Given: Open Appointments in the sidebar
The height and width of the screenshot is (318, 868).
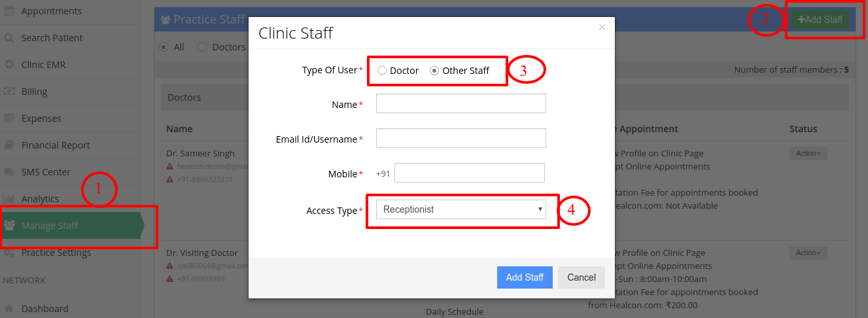Looking at the screenshot, I should click(x=52, y=11).
